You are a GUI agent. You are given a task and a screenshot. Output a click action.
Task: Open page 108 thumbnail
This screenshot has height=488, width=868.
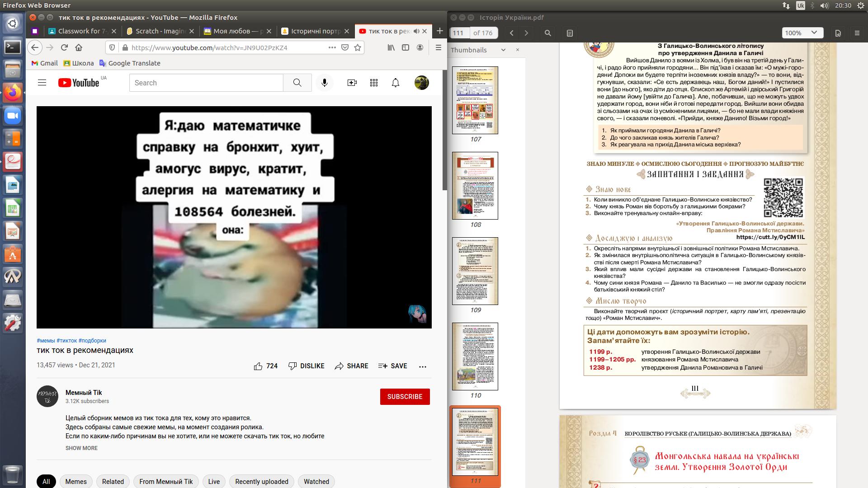coord(475,186)
